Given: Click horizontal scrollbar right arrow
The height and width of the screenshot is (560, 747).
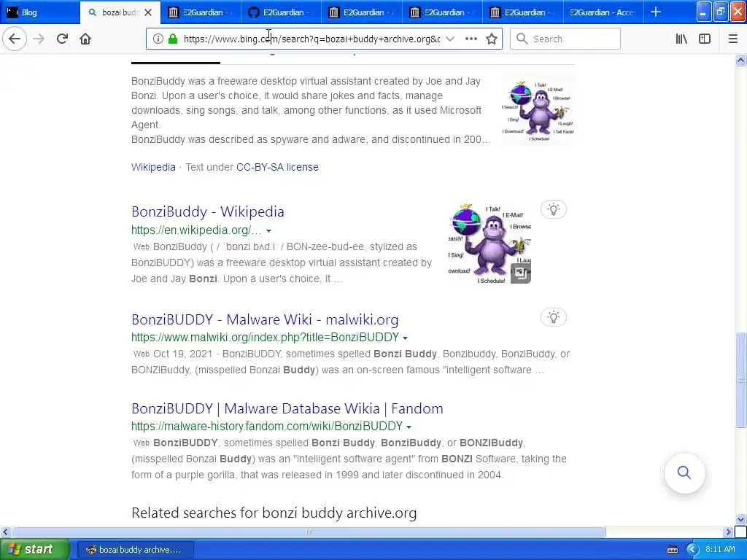Looking at the screenshot, I should [x=729, y=532].
